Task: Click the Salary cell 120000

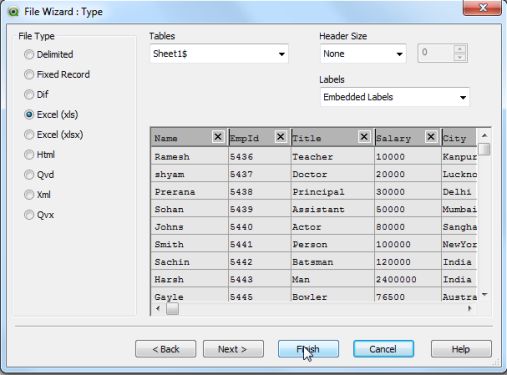Action: pos(408,262)
